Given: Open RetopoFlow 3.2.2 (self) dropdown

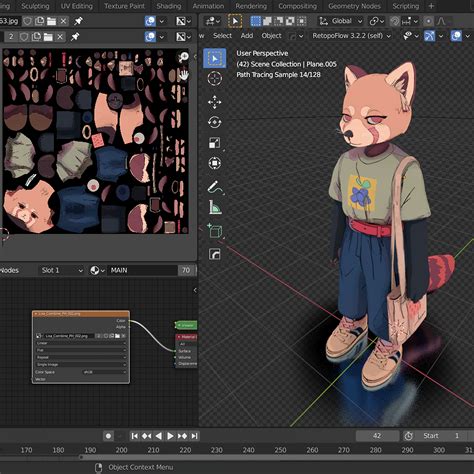Looking at the screenshot, I should 351,36.
